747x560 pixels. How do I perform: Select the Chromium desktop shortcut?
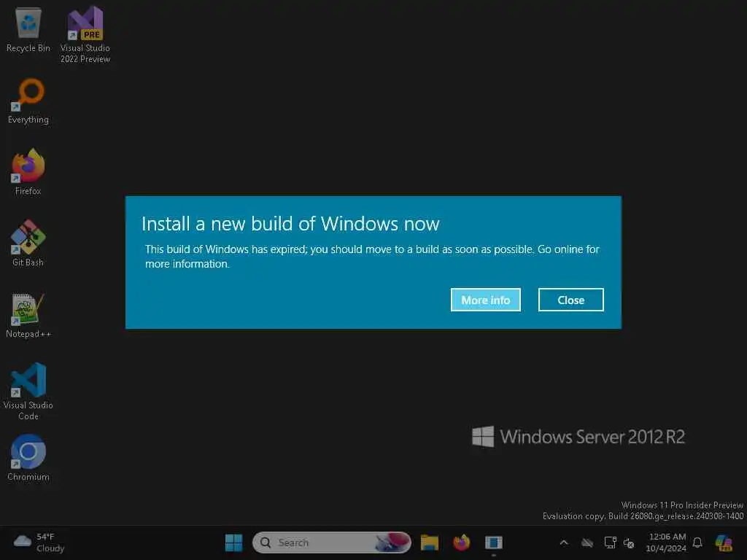coord(28,458)
